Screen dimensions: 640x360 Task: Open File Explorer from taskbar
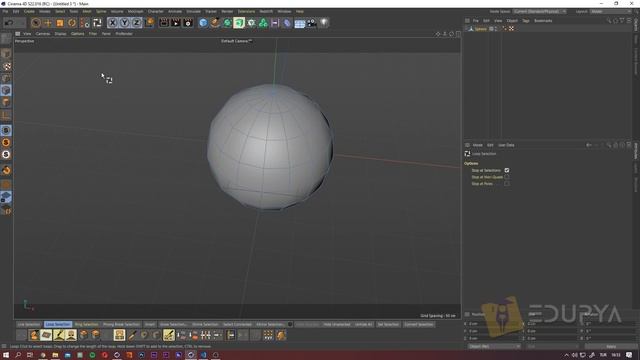(55, 355)
